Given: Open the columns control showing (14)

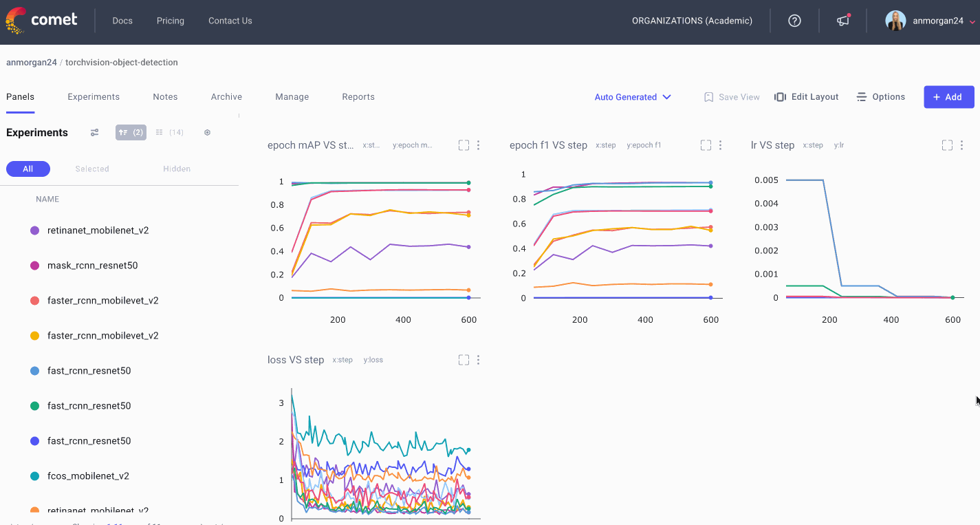Looking at the screenshot, I should pyautogui.click(x=170, y=132).
